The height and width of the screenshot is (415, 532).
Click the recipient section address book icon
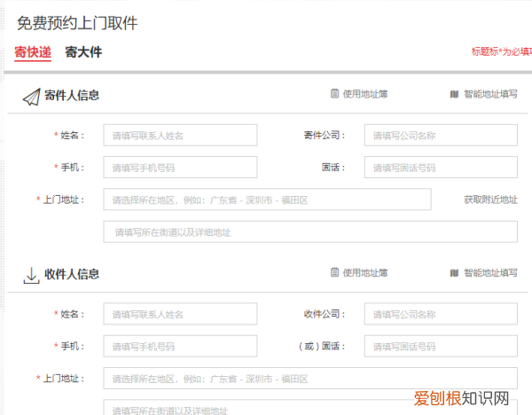[x=334, y=272]
